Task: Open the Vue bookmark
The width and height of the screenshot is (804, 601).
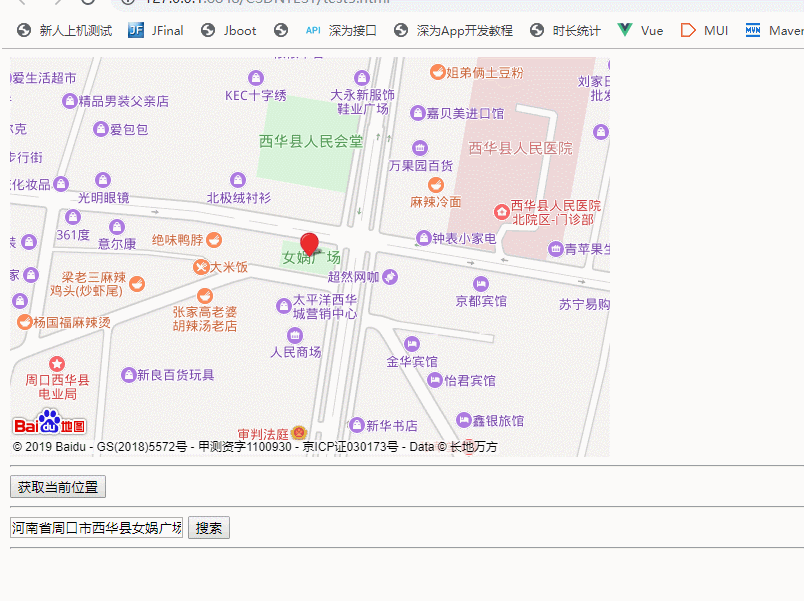Action: (640, 31)
